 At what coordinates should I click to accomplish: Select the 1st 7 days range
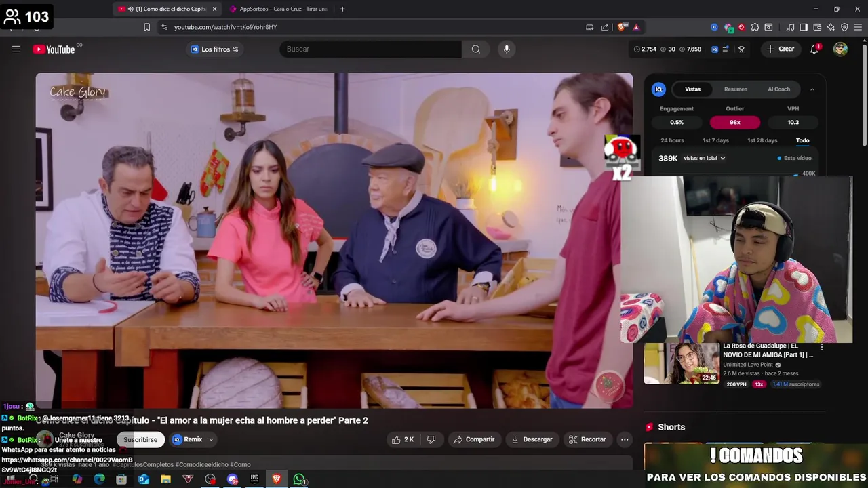[715, 140]
